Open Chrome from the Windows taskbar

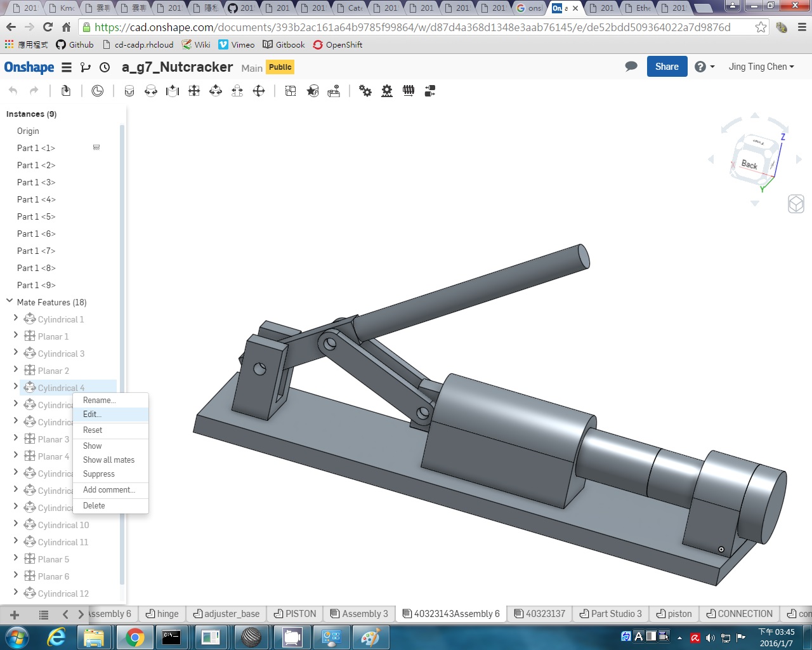(134, 637)
